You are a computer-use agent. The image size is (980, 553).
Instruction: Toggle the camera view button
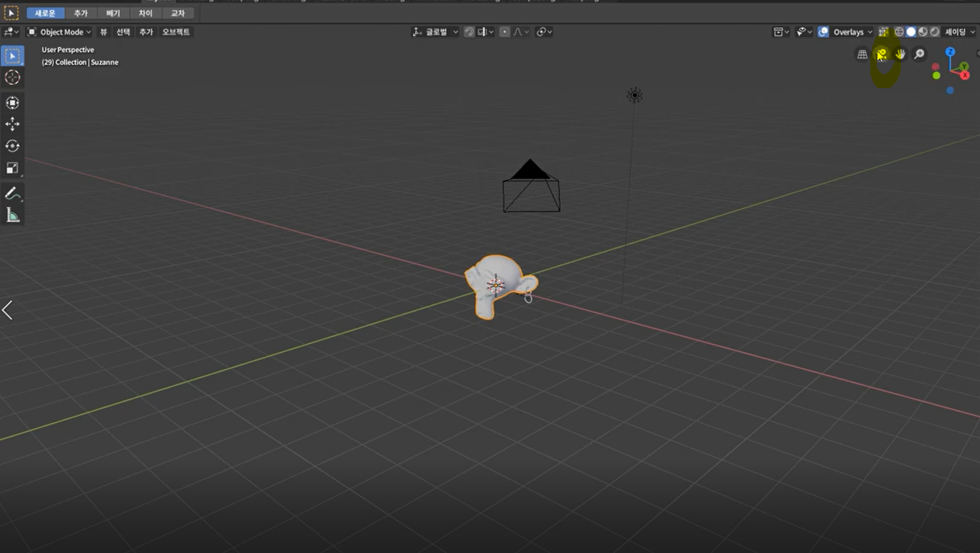point(882,54)
